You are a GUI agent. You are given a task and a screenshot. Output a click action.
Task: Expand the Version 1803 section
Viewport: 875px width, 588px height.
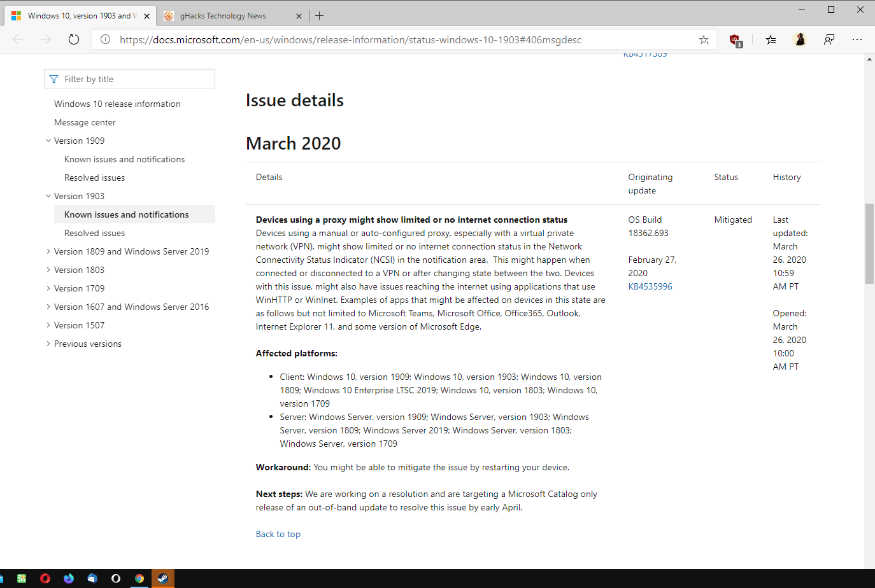tap(48, 270)
